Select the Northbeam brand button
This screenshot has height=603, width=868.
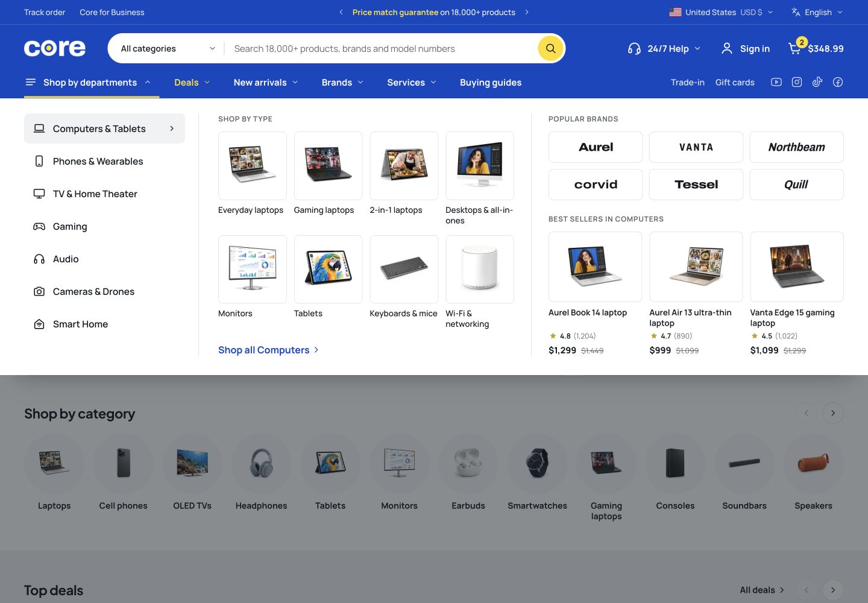point(796,147)
